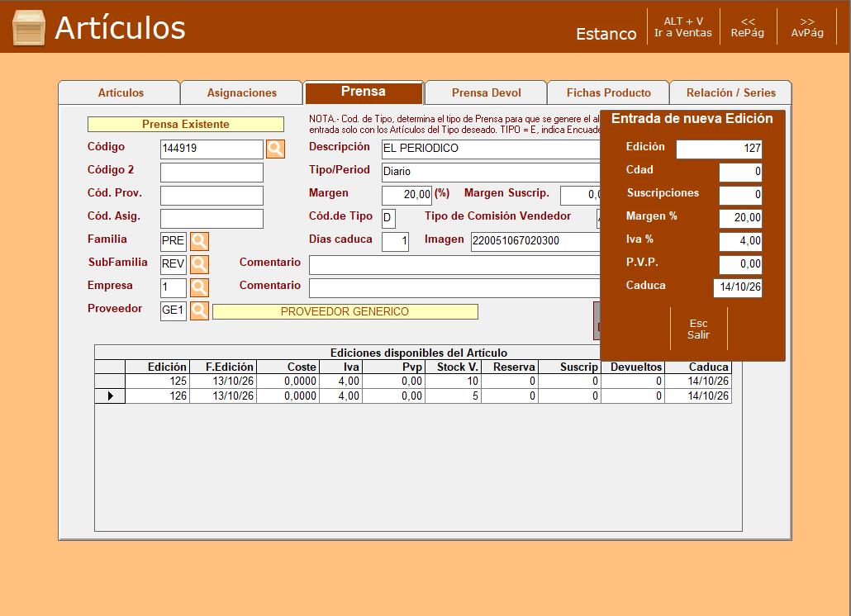Click the Iva % field
851x616 pixels.
[741, 241]
